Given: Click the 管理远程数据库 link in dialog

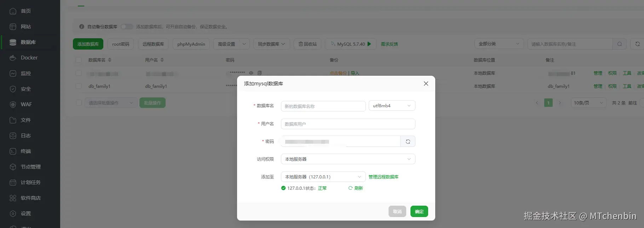Looking at the screenshot, I should [384, 177].
